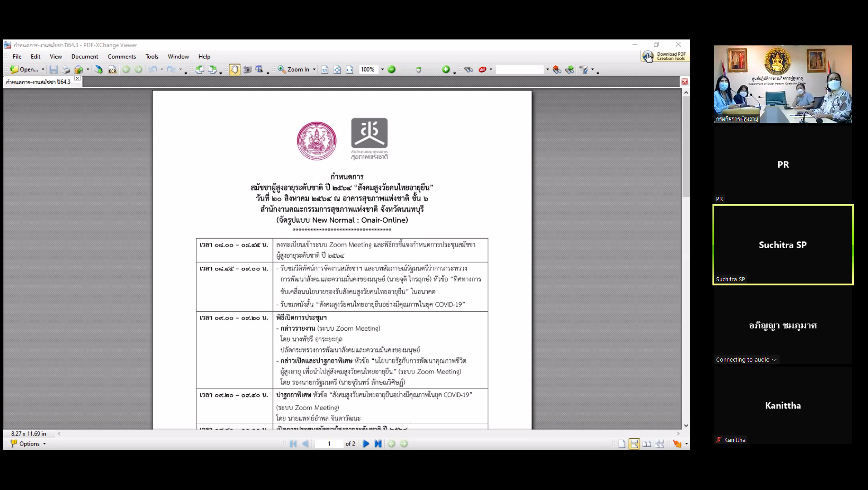Click the Fit Width icon
The height and width of the screenshot is (490, 868).
349,69
